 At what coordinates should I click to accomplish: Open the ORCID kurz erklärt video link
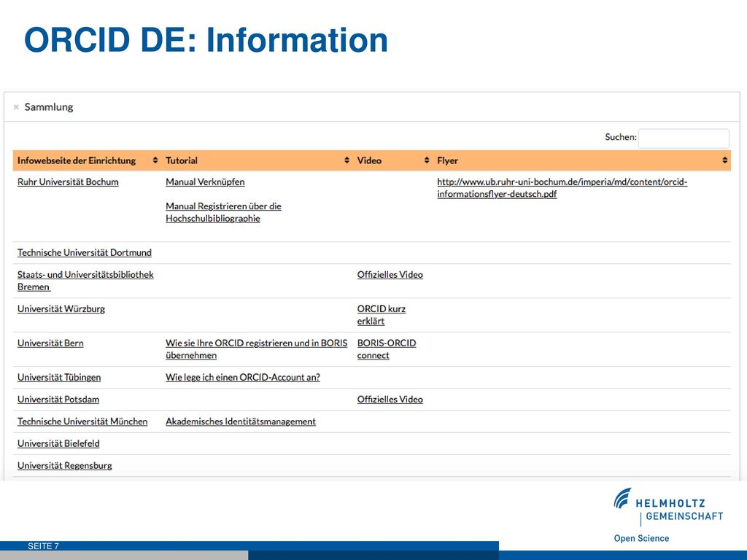coord(381,315)
